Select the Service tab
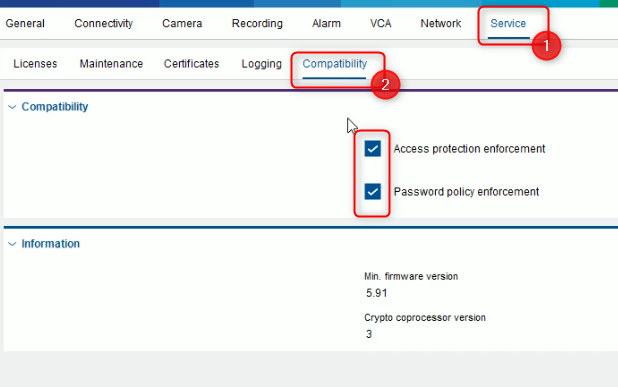Screen dimensions: 618x387 (x=508, y=24)
